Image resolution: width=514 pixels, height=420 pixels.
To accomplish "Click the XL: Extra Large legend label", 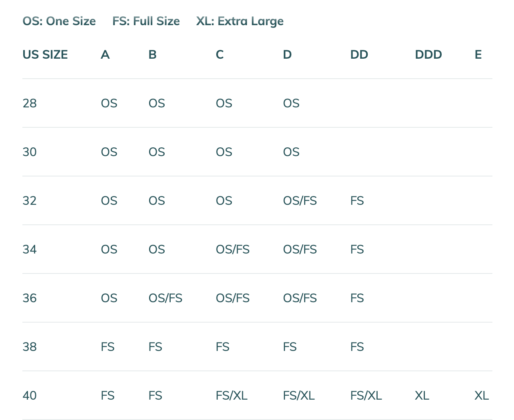I will click(x=240, y=21).
